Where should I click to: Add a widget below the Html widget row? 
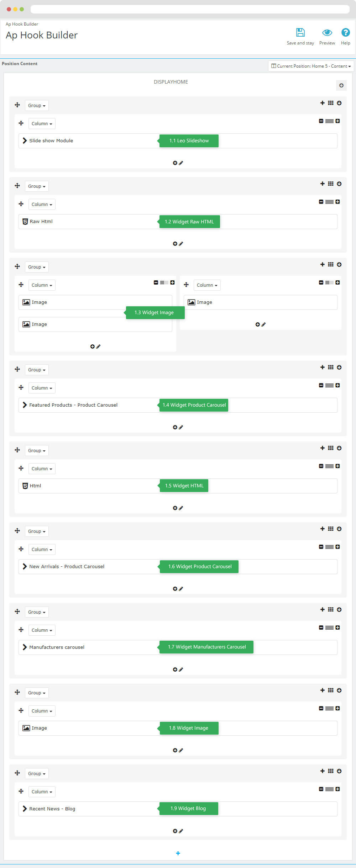(175, 508)
